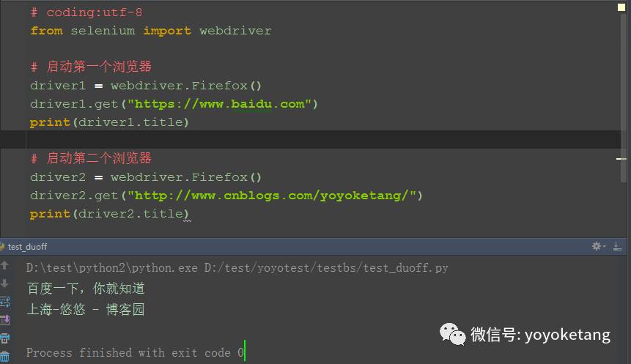Click the 'from selenium import webdriver' line

[x=151, y=31]
